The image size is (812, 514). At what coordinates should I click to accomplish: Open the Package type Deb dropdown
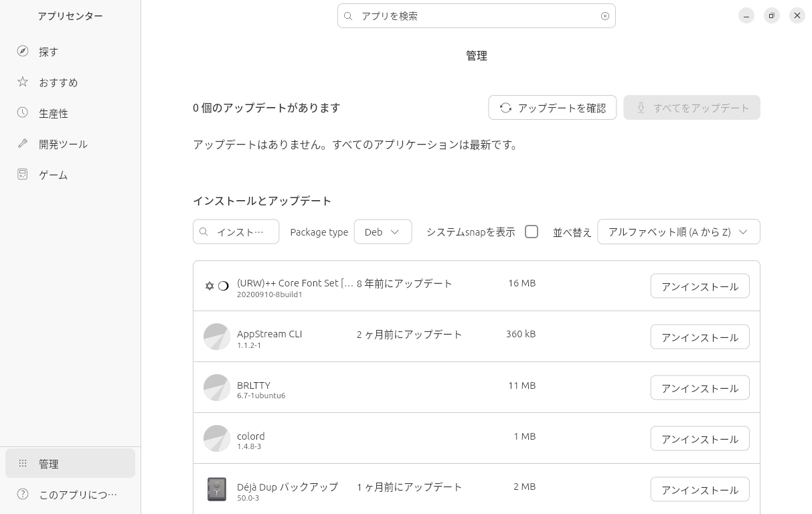pos(382,232)
